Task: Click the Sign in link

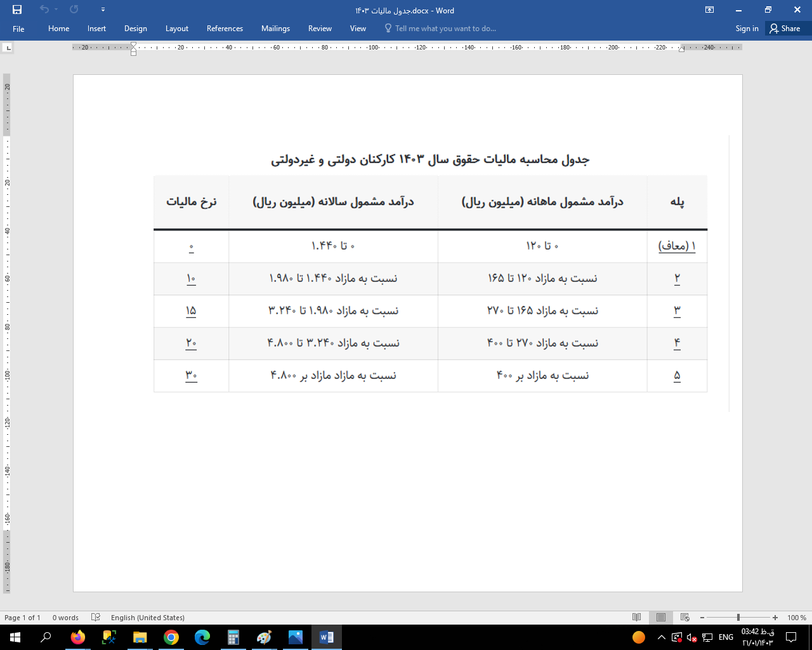Action: [747, 29]
